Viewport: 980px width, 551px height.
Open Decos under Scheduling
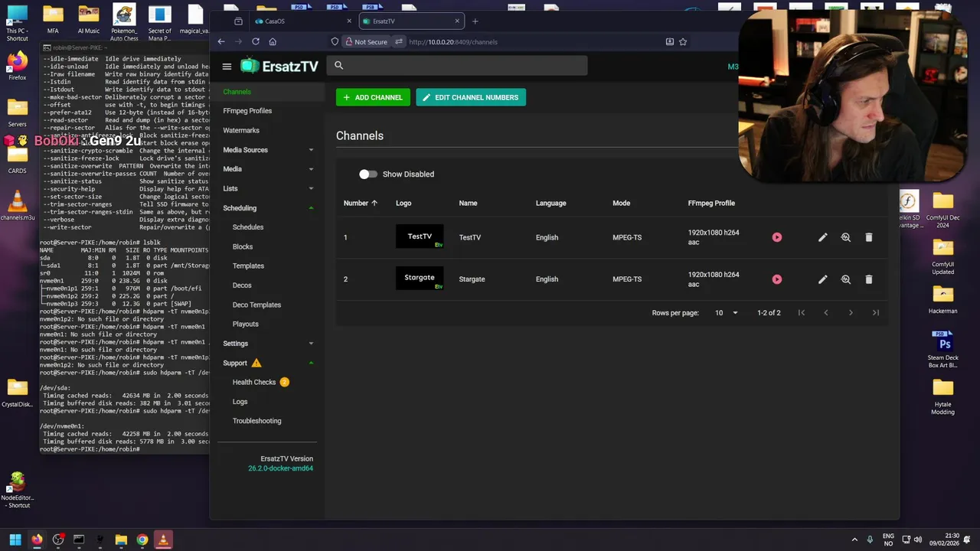point(242,285)
